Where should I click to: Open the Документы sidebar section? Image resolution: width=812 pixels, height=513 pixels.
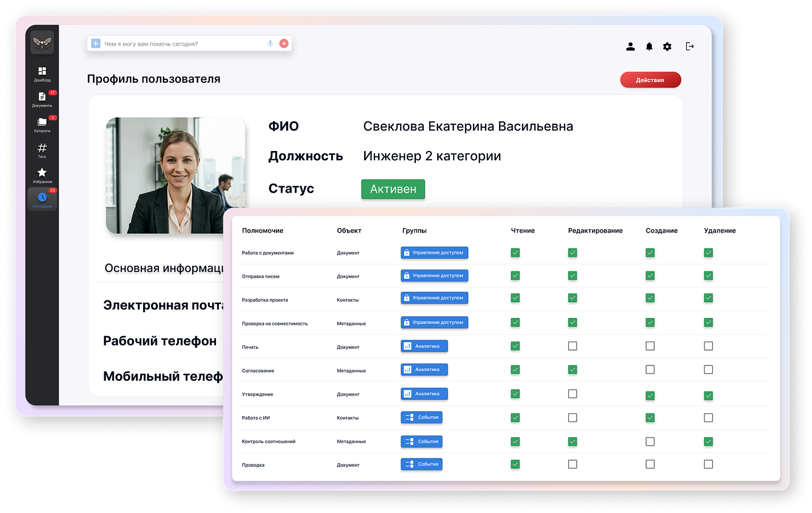click(42, 99)
